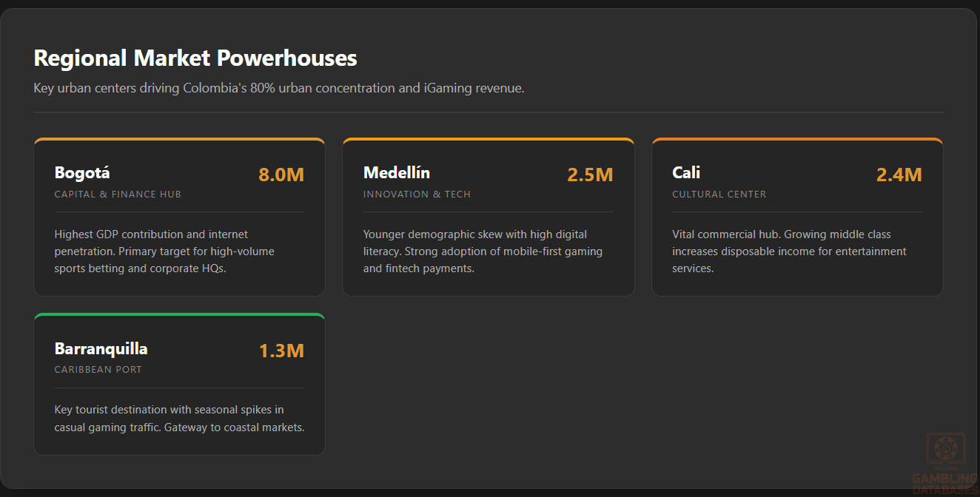Select the Medellín card title
Viewport: 980px width, 497px height.
tap(396, 173)
